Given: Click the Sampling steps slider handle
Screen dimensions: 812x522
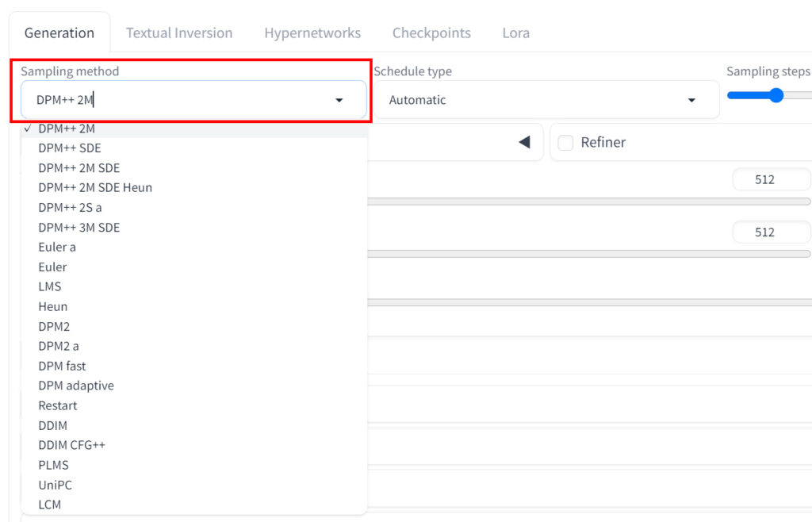Looking at the screenshot, I should (x=776, y=95).
